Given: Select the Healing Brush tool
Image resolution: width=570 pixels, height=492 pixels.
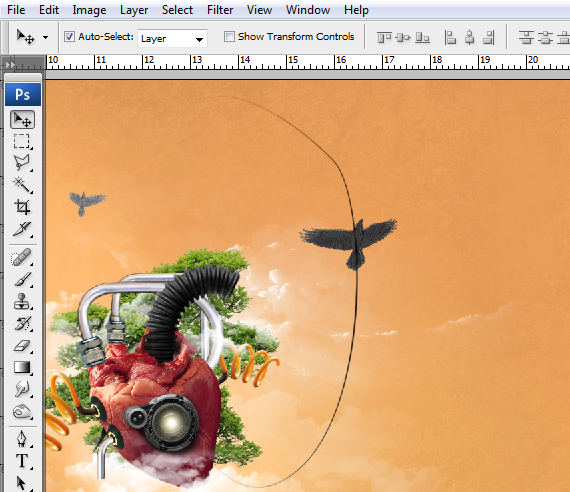Looking at the screenshot, I should pyautogui.click(x=22, y=257).
